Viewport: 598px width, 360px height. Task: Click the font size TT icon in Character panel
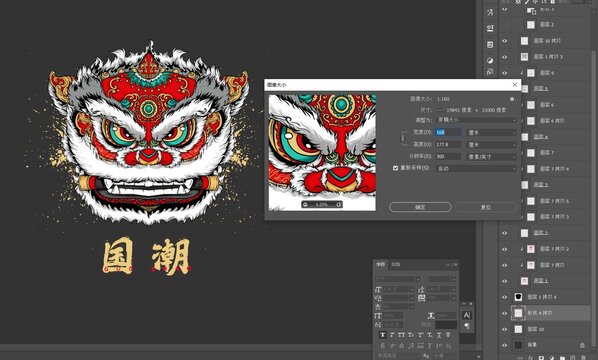378,289
